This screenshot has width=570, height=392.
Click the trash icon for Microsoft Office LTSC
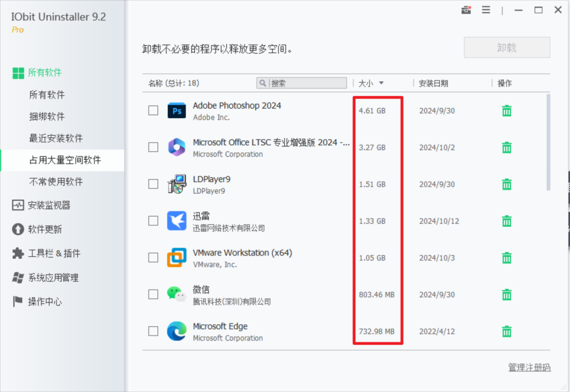coord(506,147)
